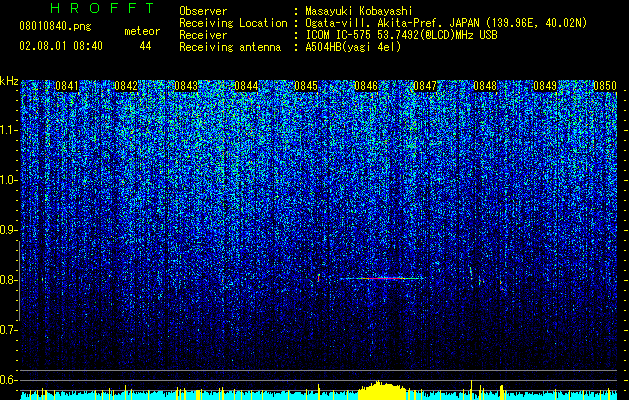Image resolution: width=629 pixels, height=400 pixels.
Task: Click the 0.8 kHz axis label
Action: click(8, 280)
